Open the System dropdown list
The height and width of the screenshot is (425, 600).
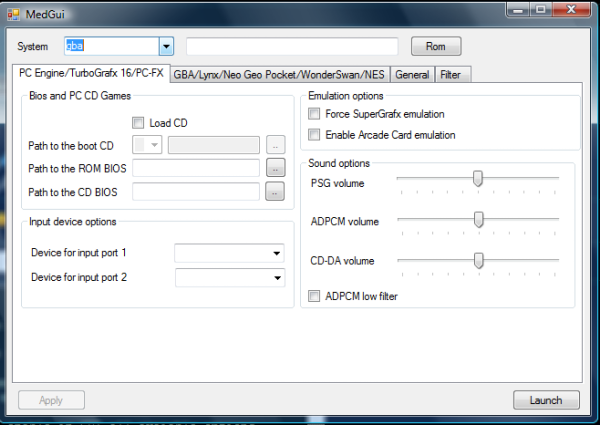(x=166, y=47)
